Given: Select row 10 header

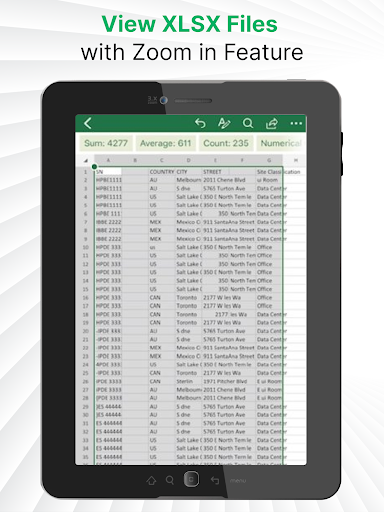Looking at the screenshot, I should pos(85,247).
